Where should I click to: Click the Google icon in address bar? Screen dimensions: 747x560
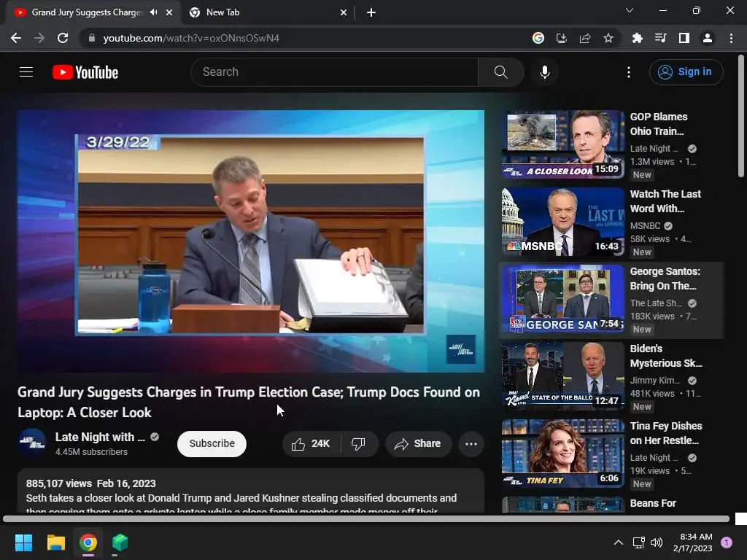click(x=538, y=38)
